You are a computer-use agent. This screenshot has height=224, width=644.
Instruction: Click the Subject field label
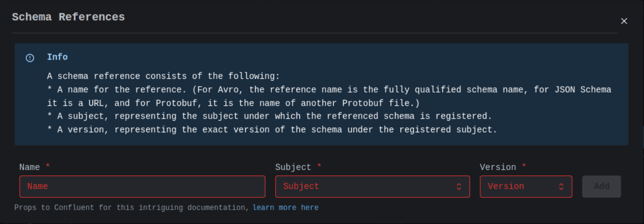click(x=293, y=167)
